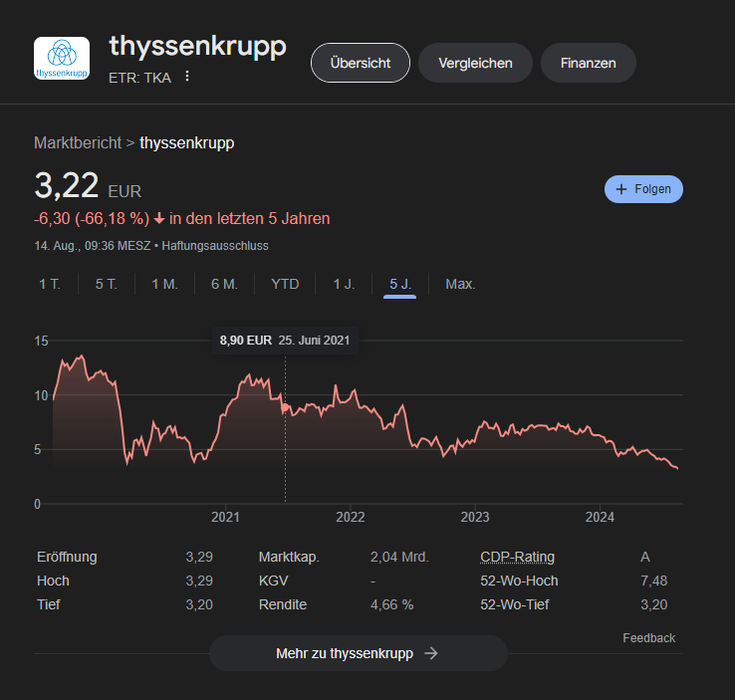Click the CDP-Rating value A
This screenshot has width=735, height=700.
[x=645, y=557]
